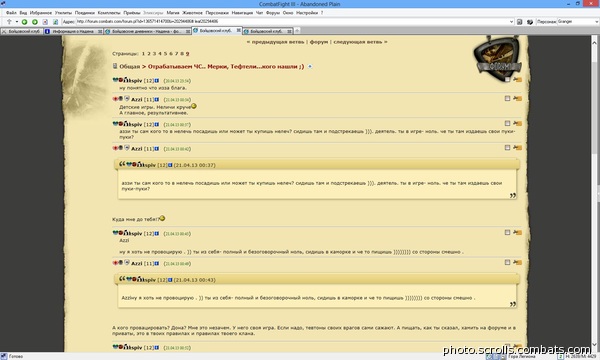Open a new tab with the plus button

pos(297,31)
